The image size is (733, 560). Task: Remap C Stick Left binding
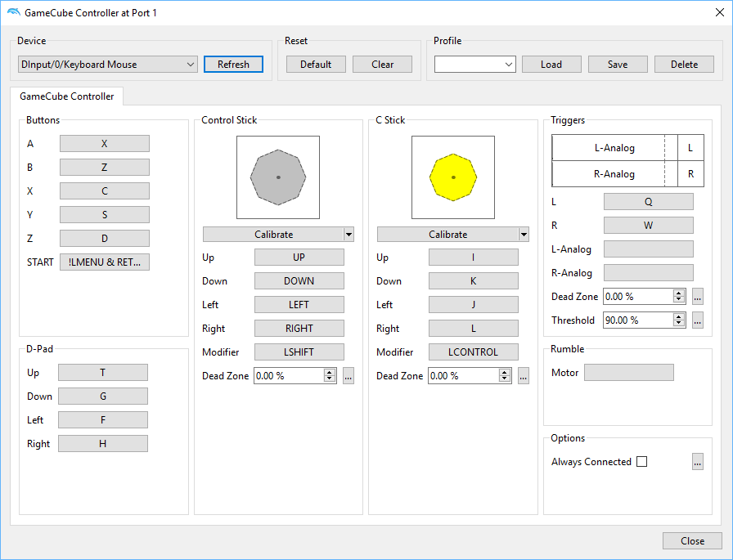coord(474,304)
